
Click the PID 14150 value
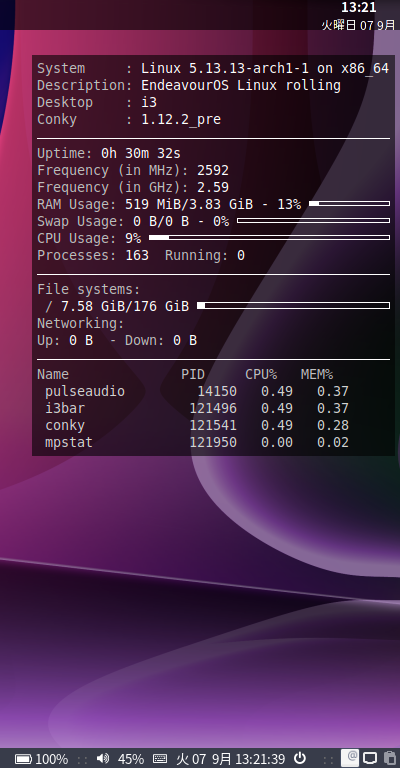(217, 391)
